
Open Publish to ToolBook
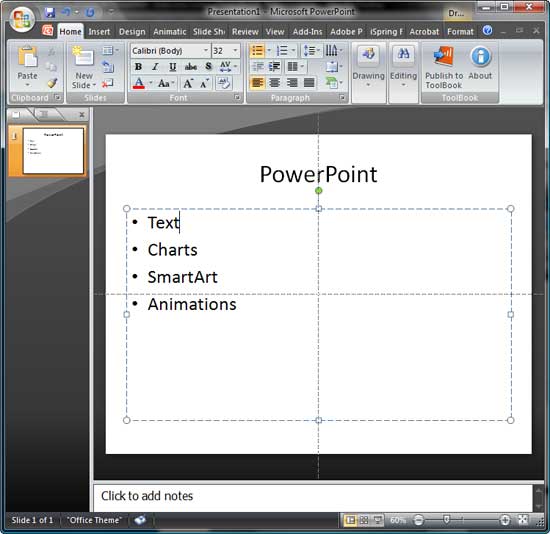(444, 67)
